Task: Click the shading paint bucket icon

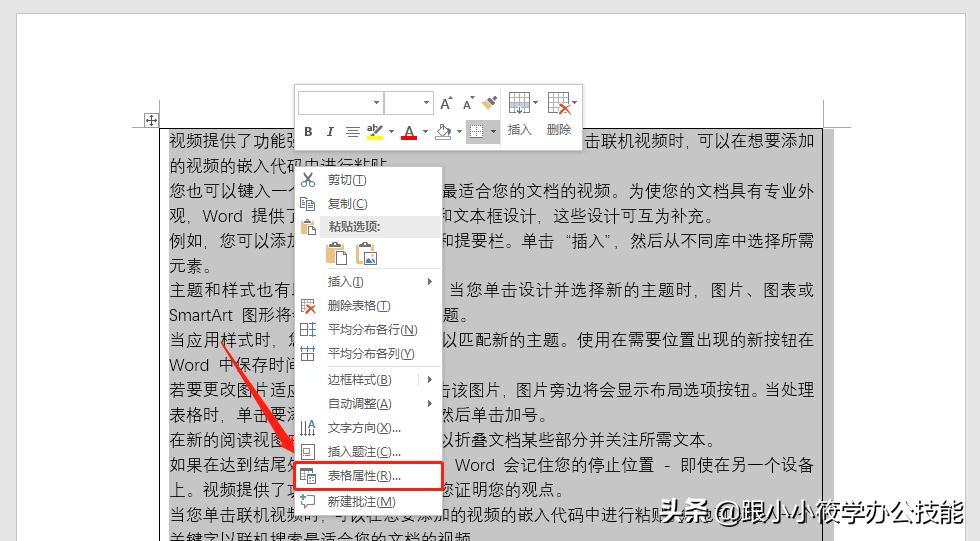Action: click(x=443, y=132)
